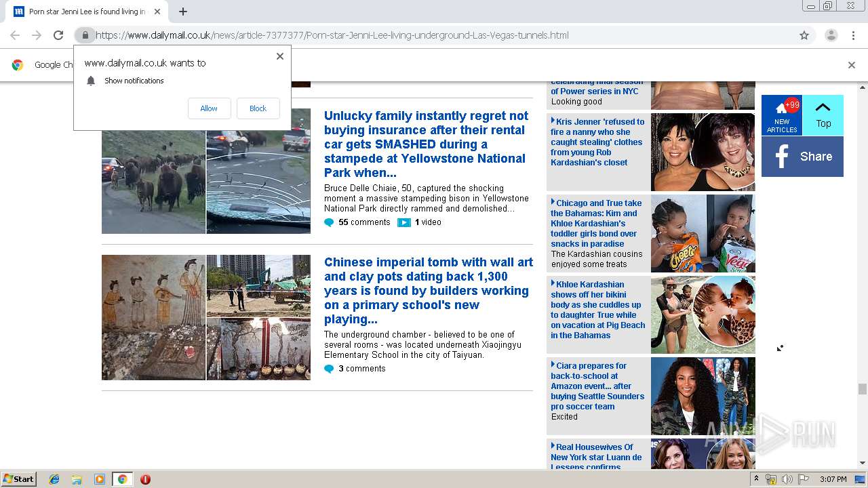
Task: Click the scrollbar down arrow
Action: [862, 463]
